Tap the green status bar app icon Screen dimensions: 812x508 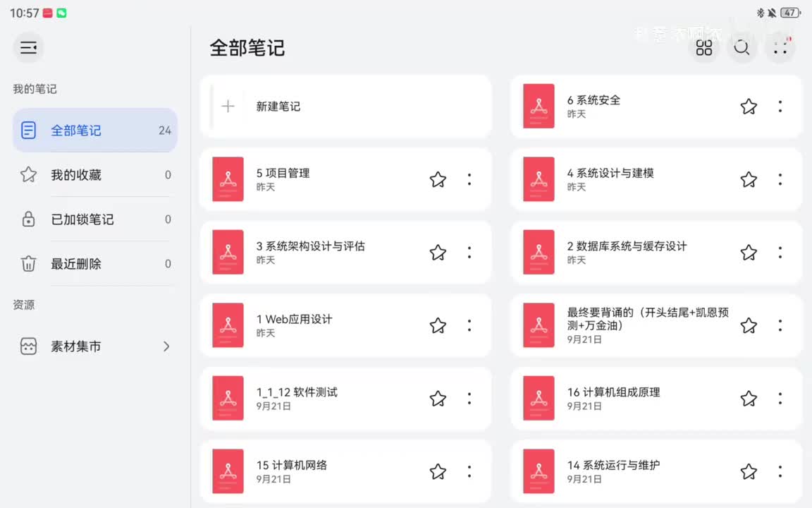[61, 13]
